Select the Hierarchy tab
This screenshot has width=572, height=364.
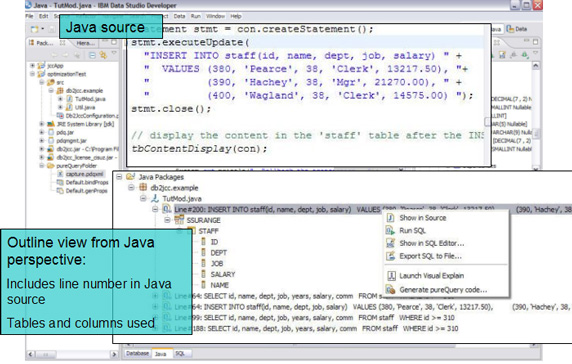tap(85, 43)
